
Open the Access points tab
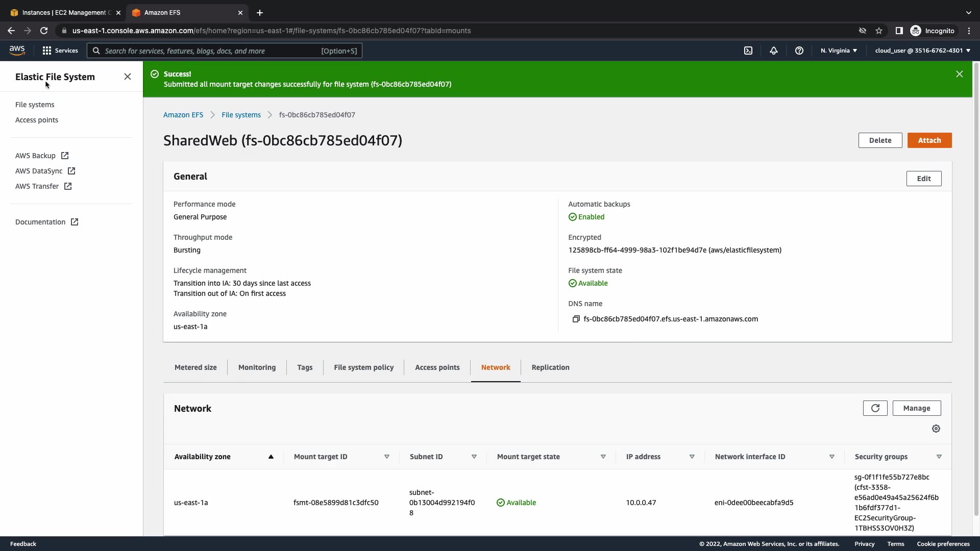[x=437, y=367]
